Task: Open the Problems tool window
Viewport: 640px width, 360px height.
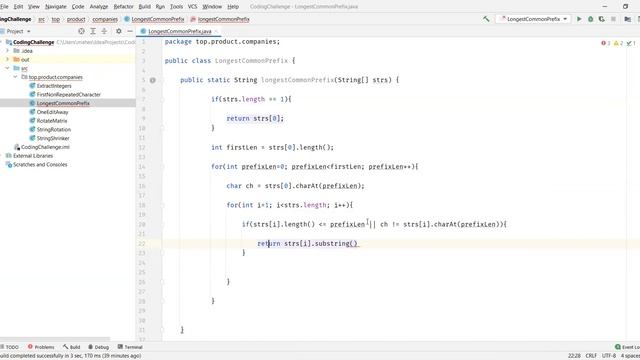Action: [41, 347]
